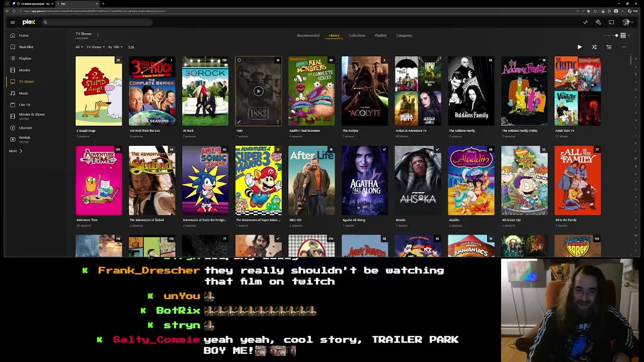This screenshot has height=362, width=644.
Task: Open The Addams Family (1992) title link
Action: coord(519,131)
